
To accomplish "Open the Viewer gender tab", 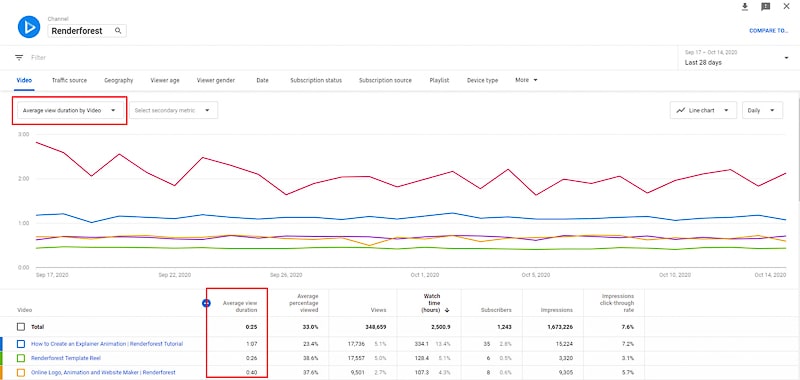I will tap(216, 80).
